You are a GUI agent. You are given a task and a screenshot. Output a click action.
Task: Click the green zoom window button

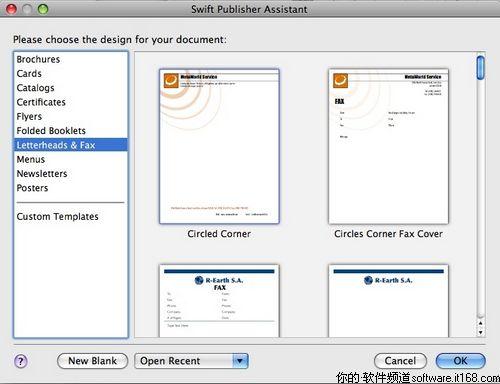pyautogui.click(x=43, y=9)
